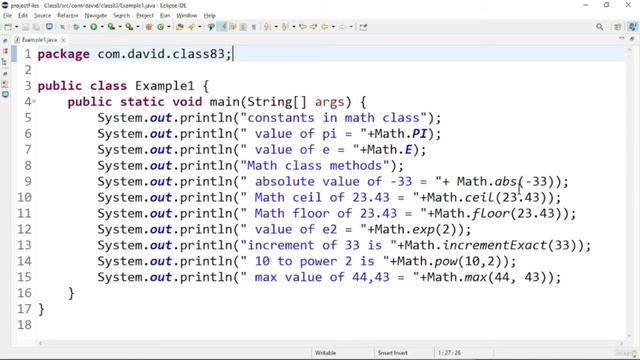The height and width of the screenshot is (360, 640).
Task: Open the Next Annotation dropdown arrow
Action: (x=276, y=27)
